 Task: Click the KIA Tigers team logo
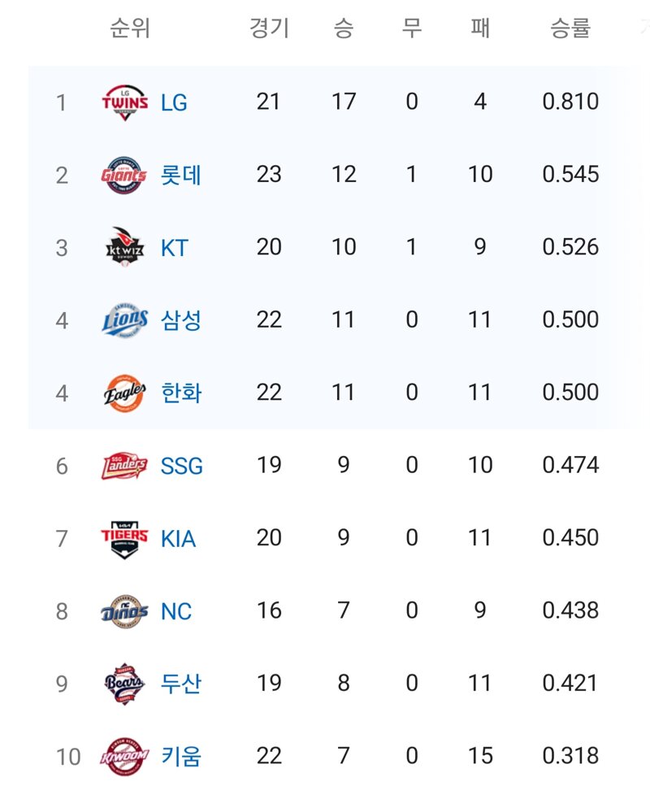coord(124,539)
